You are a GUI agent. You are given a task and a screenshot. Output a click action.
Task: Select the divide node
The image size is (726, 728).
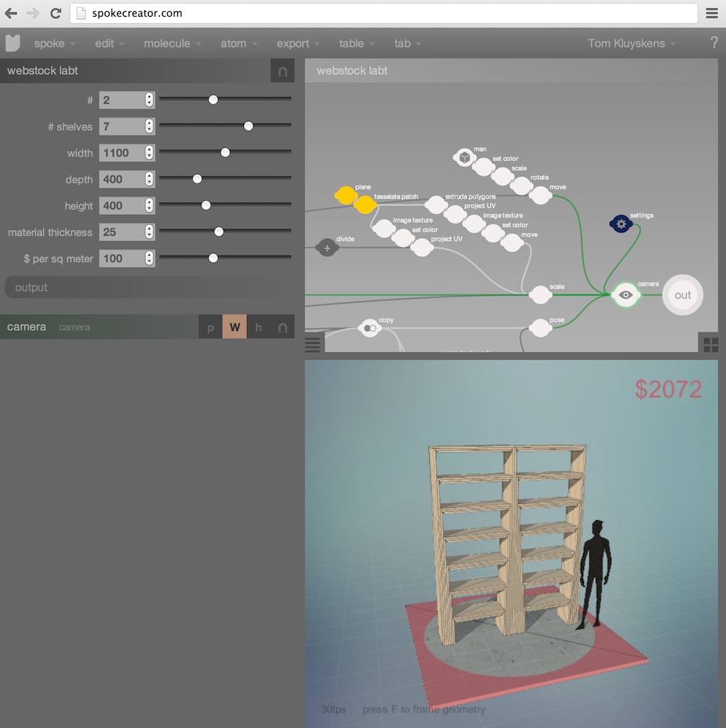[x=327, y=248]
